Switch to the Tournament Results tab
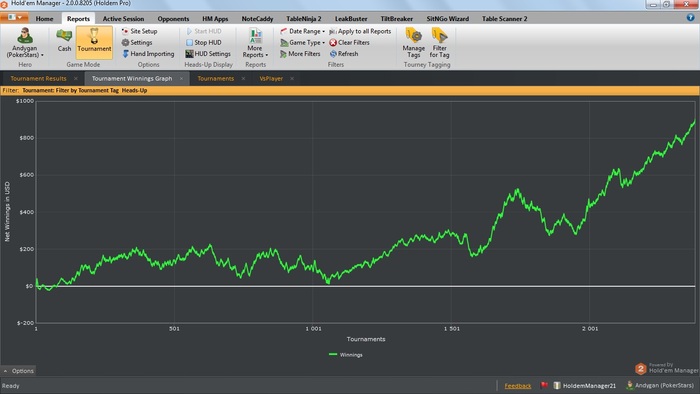This screenshot has height=394, width=700. pos(38,79)
